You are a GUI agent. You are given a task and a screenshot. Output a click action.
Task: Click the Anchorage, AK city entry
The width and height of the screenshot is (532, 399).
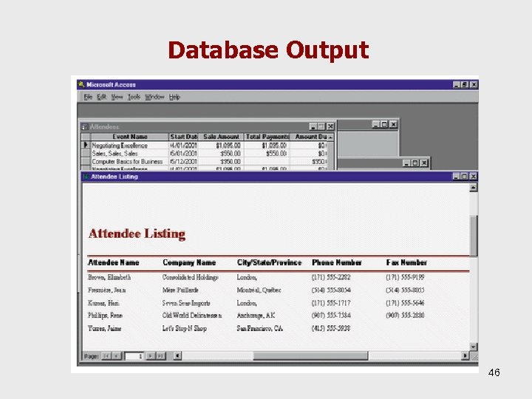click(256, 316)
